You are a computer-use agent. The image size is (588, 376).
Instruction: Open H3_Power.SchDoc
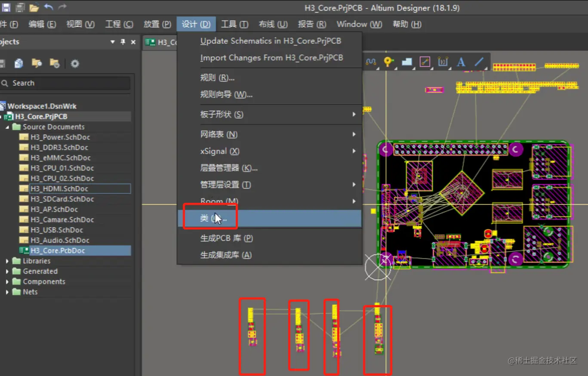pyautogui.click(x=60, y=137)
